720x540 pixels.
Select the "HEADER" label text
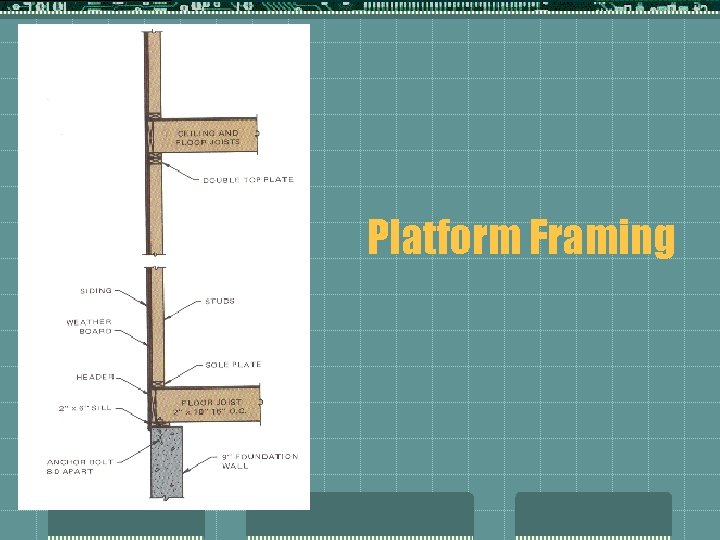point(95,377)
